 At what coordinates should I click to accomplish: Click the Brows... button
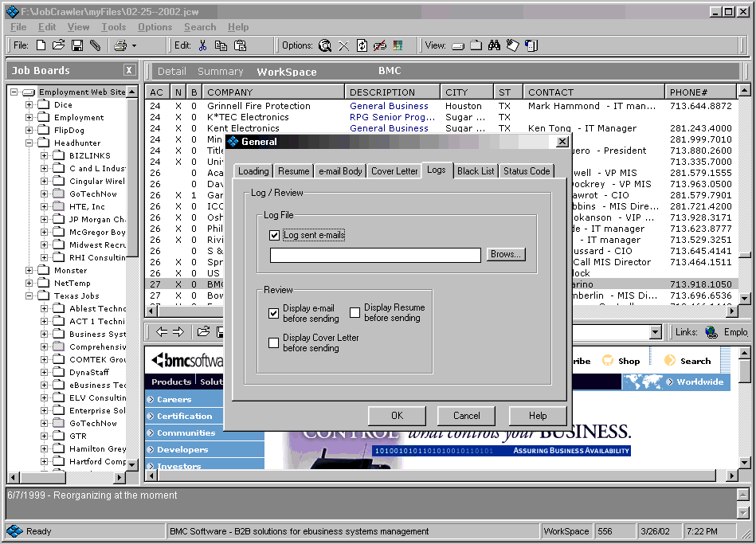pos(506,255)
